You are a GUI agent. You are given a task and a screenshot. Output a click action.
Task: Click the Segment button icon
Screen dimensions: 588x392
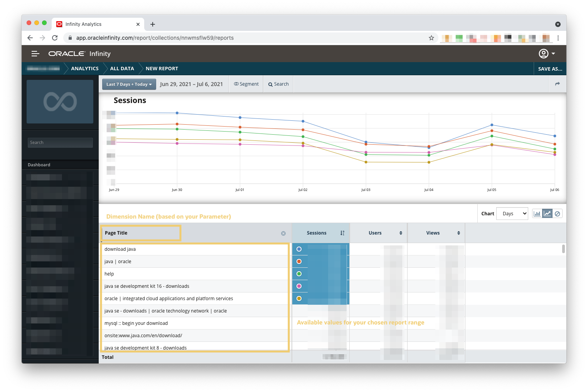[x=236, y=84]
